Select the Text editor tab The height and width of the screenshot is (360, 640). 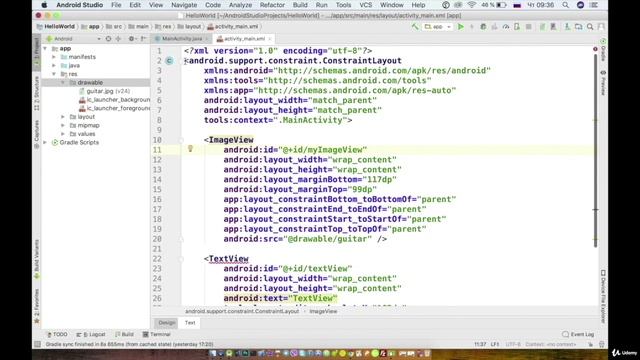point(190,323)
